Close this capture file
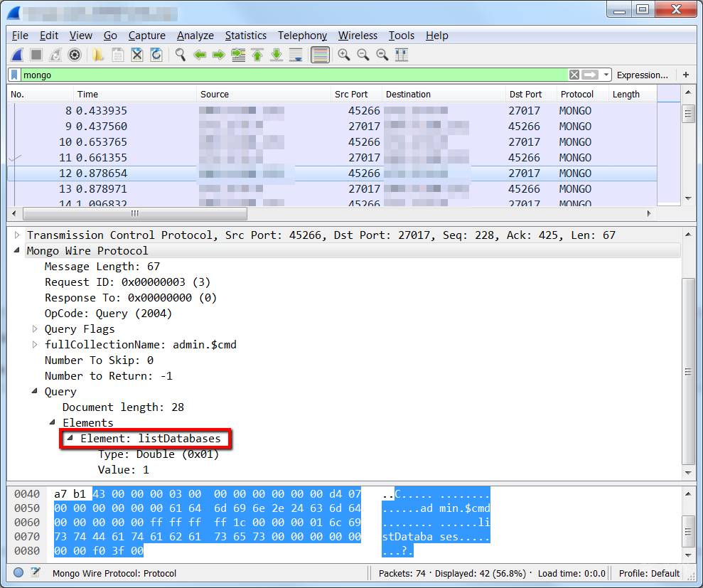 click(x=136, y=55)
